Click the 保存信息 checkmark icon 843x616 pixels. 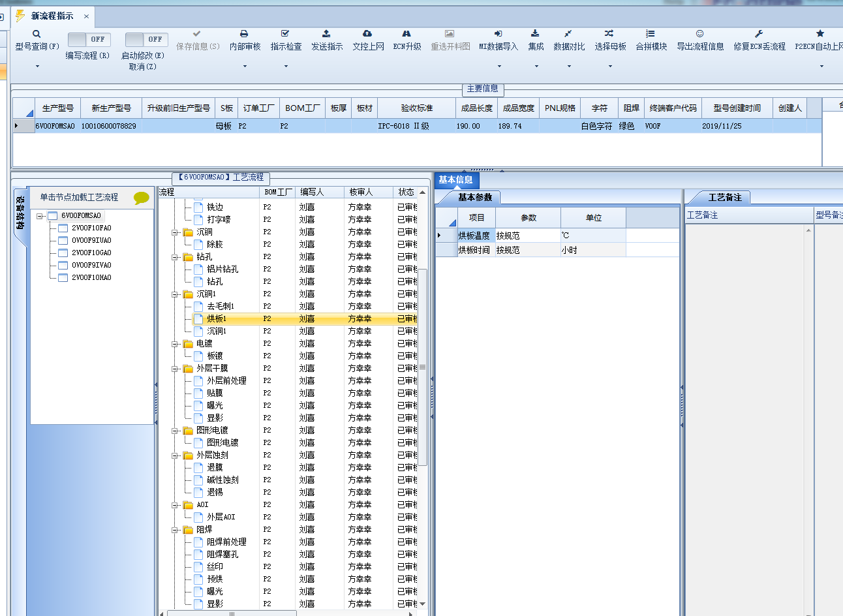pyautogui.click(x=197, y=33)
